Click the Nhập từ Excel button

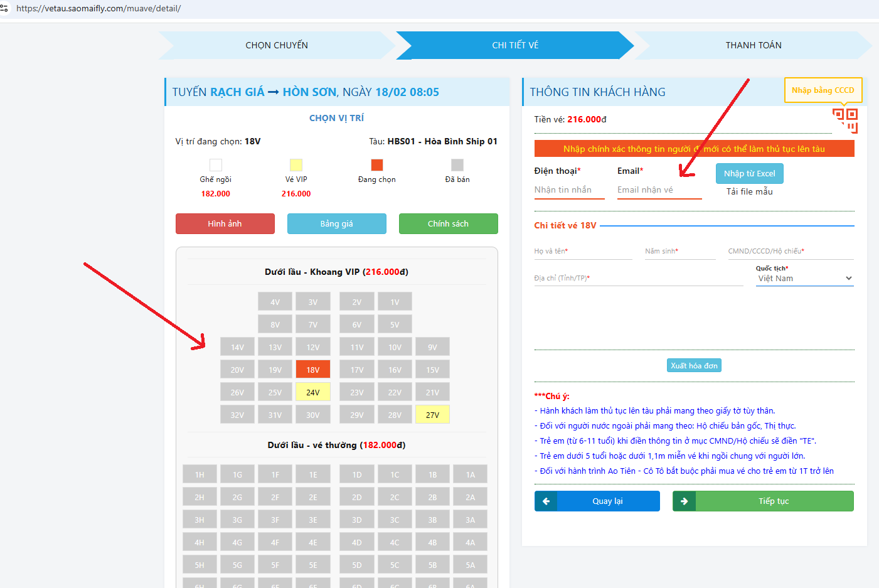[749, 174]
